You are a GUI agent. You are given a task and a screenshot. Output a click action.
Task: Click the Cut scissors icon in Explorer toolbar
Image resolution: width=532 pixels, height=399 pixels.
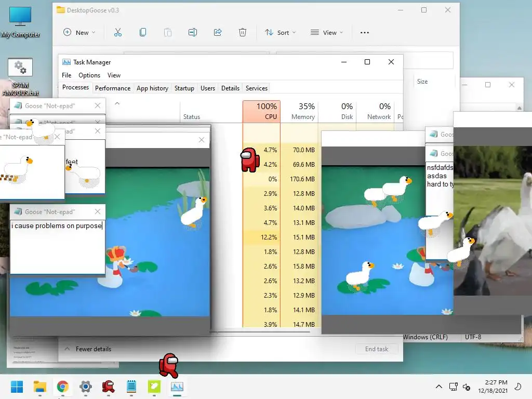pos(118,33)
